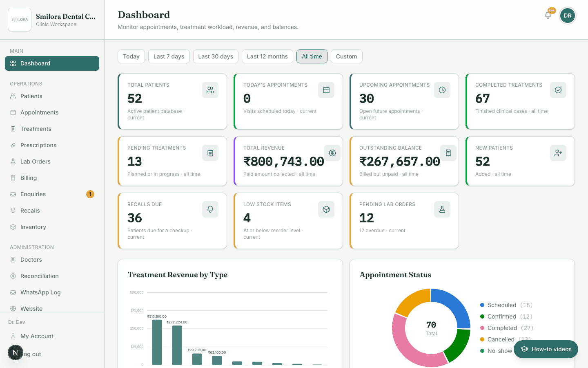Select the Today date range
This screenshot has height=368, width=588.
click(x=131, y=56)
